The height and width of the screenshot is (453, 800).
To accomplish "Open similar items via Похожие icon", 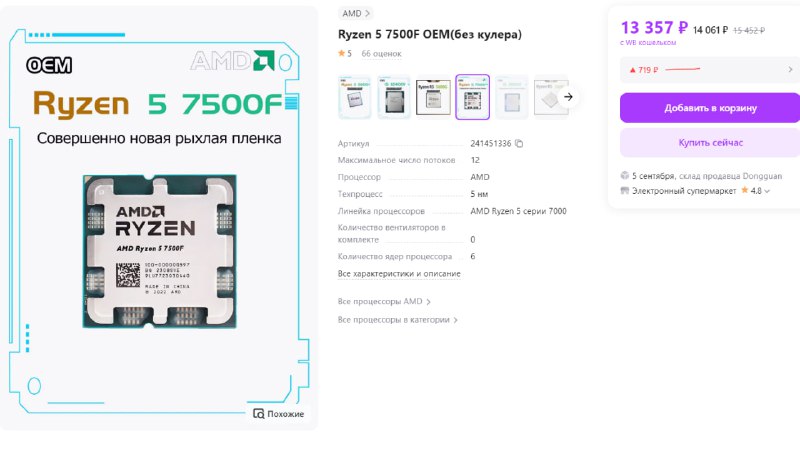I will 259,414.
